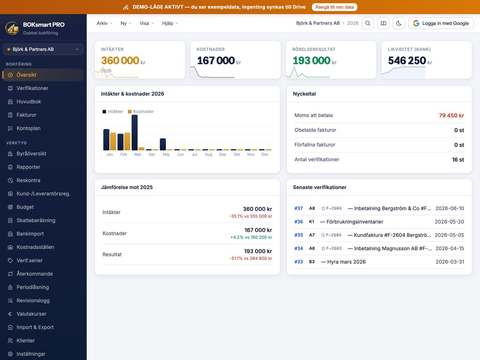This screenshot has width=480, height=360.
Task: Click the Fakturor sidebar icon
Action: 10,115
